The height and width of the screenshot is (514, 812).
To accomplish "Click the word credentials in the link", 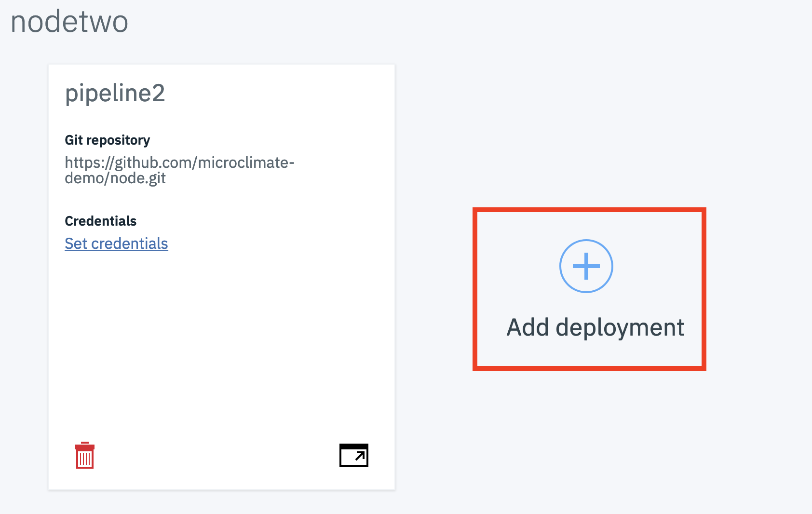I will coord(129,243).
